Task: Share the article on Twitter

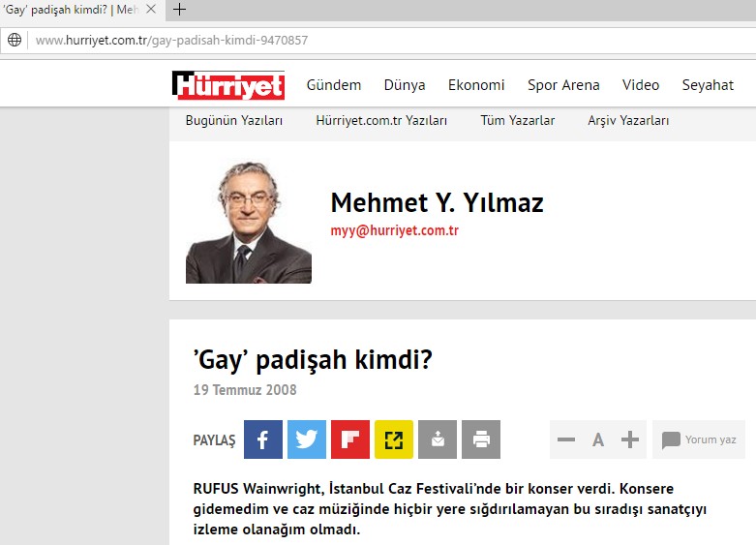Action: click(x=307, y=439)
